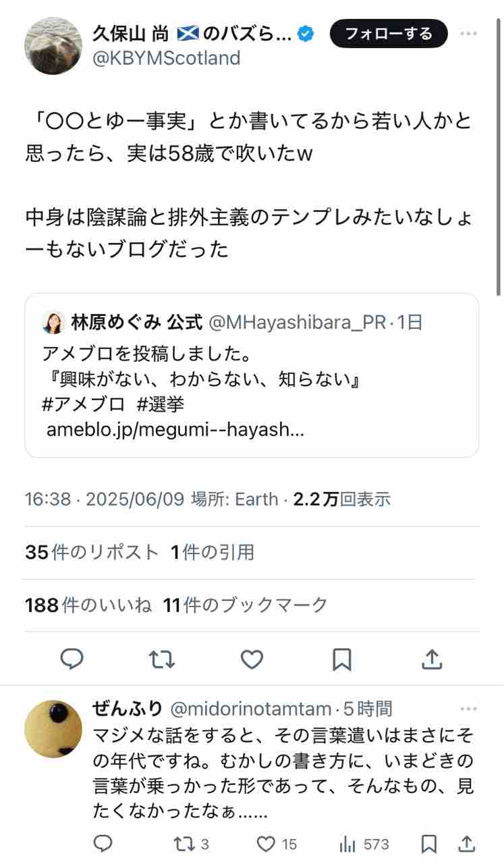The image size is (504, 864).
Task: Open the quoted 林原めぐみ 公式 post card
Action: point(252,375)
